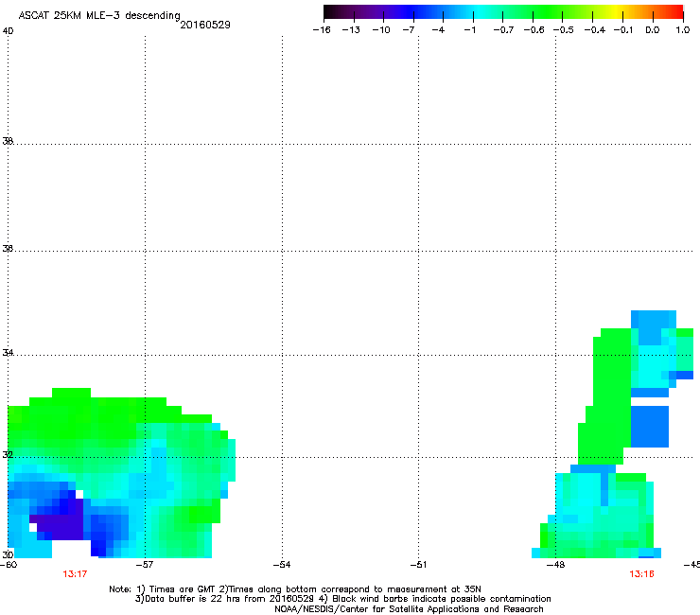
Task: Click the latitude label 34 on the axis
Action: tap(8, 352)
